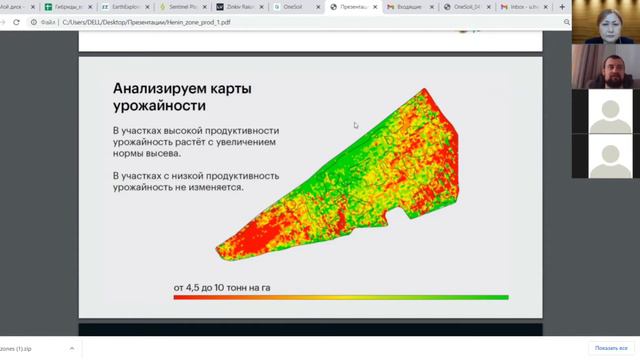
Task: Open a new browser tab
Action: coord(562,7)
